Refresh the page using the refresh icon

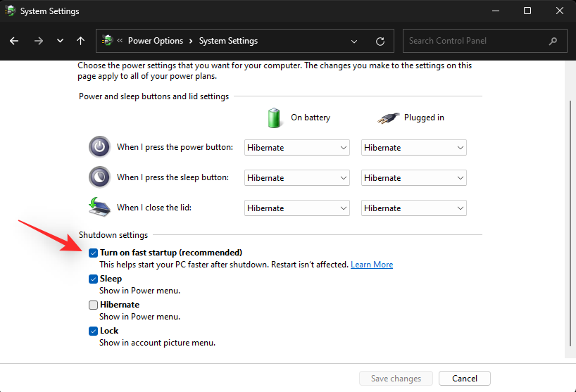tap(380, 41)
